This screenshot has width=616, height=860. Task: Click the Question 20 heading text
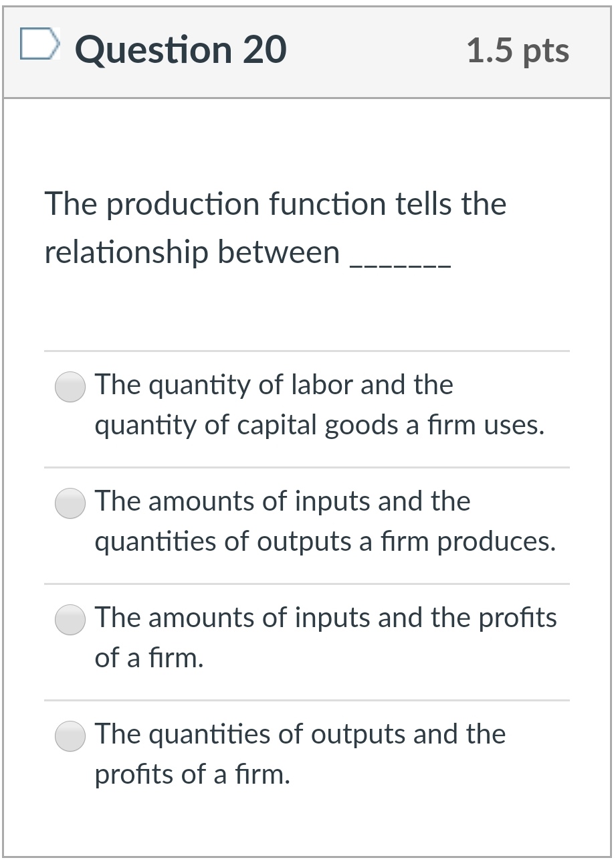pyautogui.click(x=181, y=48)
